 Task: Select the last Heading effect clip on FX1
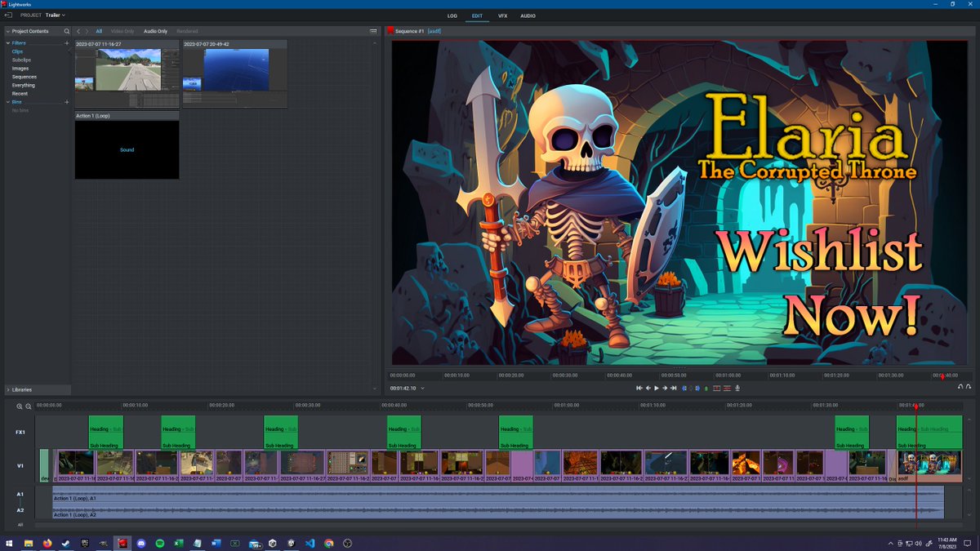tap(929, 432)
